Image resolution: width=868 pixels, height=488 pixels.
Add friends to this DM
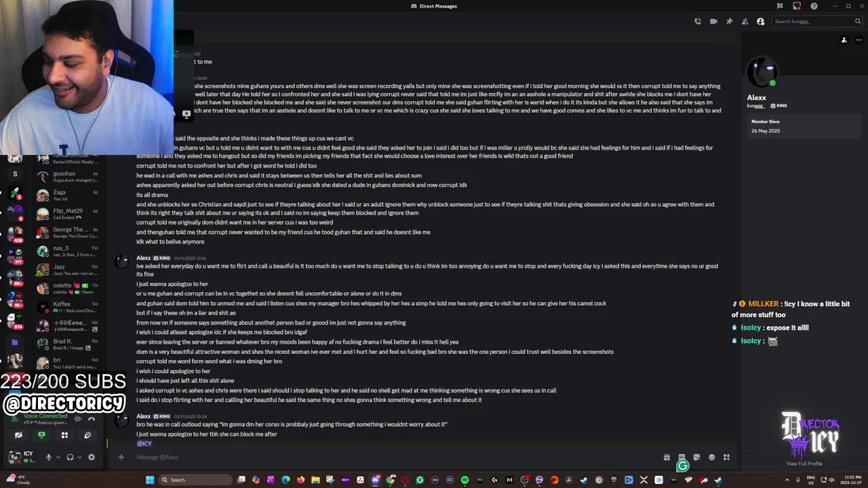click(x=745, y=21)
